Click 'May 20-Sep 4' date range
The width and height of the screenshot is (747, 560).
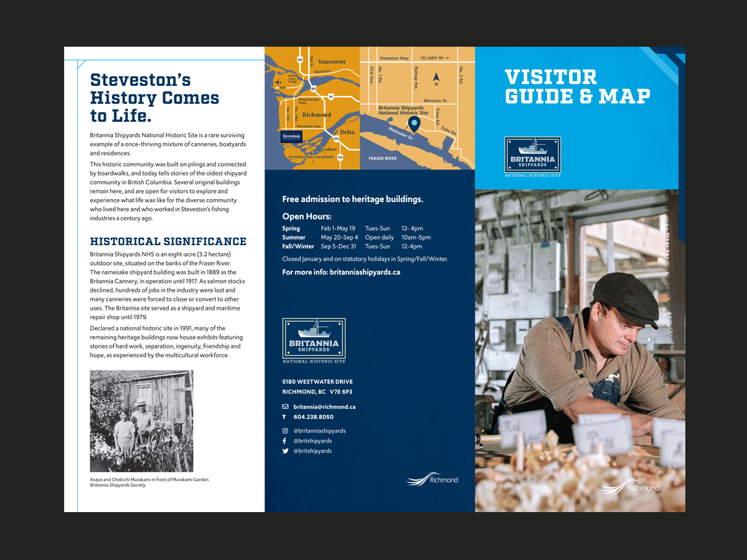(x=339, y=237)
